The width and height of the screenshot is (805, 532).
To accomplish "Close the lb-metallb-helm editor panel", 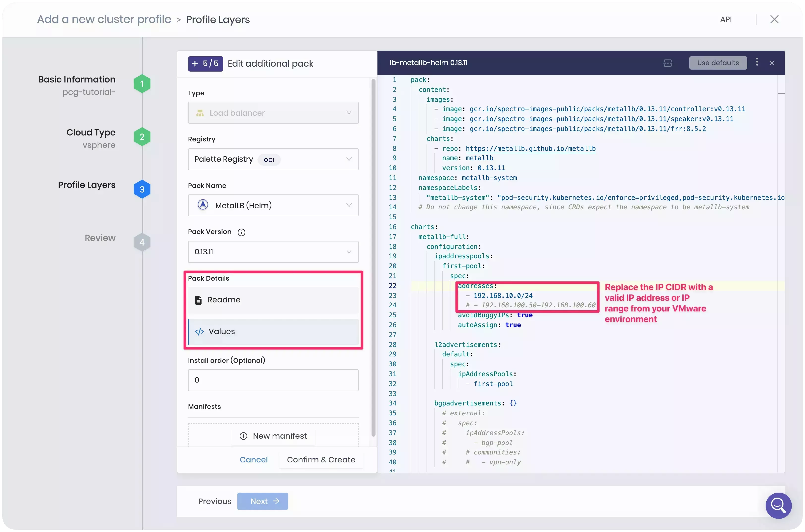I will coord(772,63).
